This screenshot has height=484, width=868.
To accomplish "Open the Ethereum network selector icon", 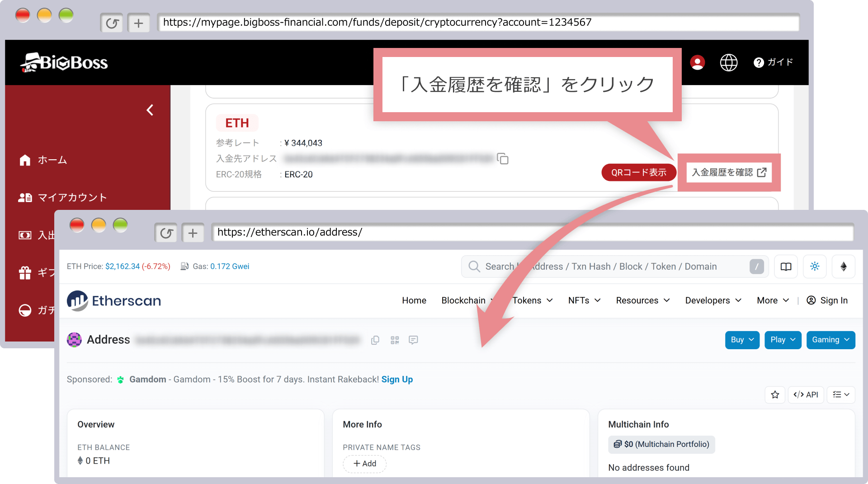I will click(x=844, y=266).
